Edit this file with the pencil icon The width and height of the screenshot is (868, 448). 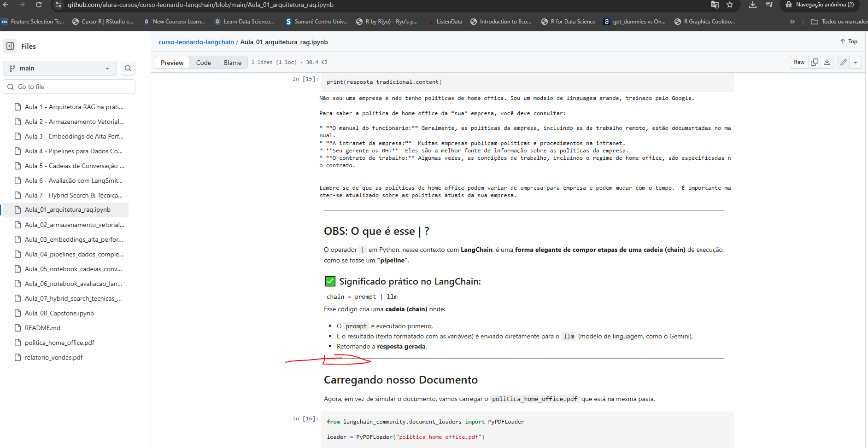point(843,62)
